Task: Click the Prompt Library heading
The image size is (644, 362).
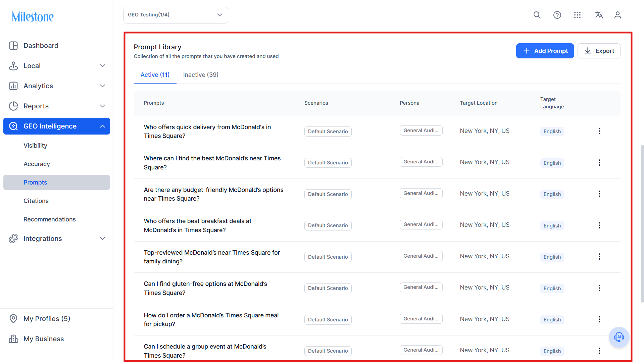Action: (x=157, y=47)
